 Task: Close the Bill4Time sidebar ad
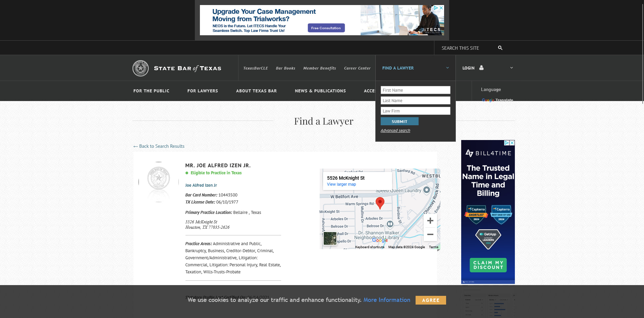(512, 143)
